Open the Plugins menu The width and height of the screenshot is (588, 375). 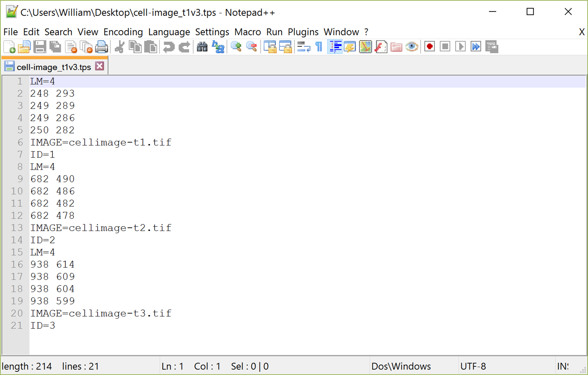click(x=303, y=32)
